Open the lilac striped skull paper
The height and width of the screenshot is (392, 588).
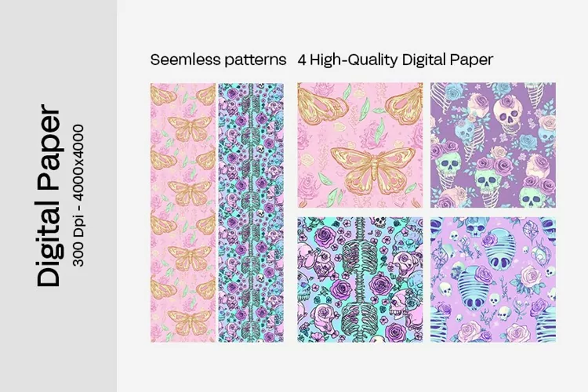point(493,280)
